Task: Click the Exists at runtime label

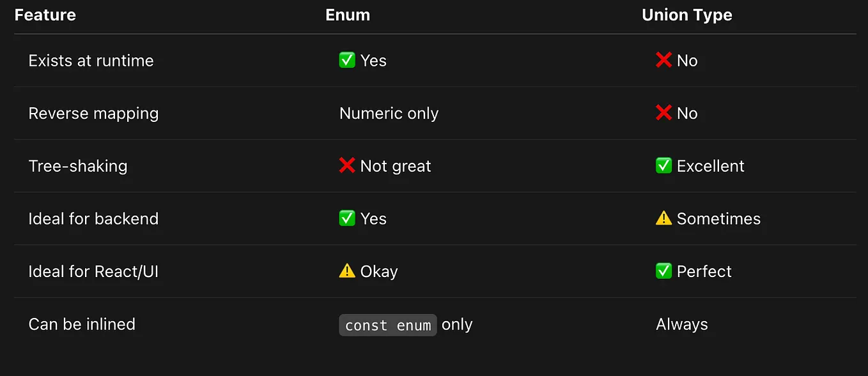Action: click(91, 61)
